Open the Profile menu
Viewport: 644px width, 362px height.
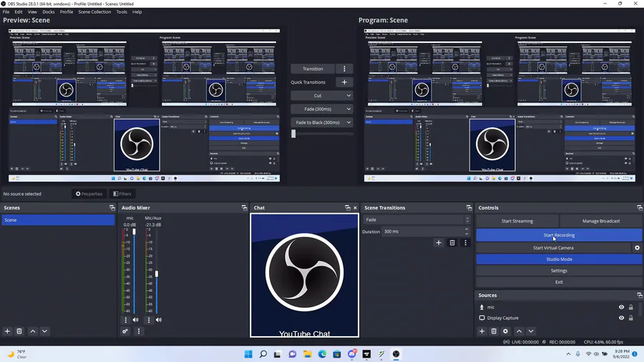(x=67, y=12)
